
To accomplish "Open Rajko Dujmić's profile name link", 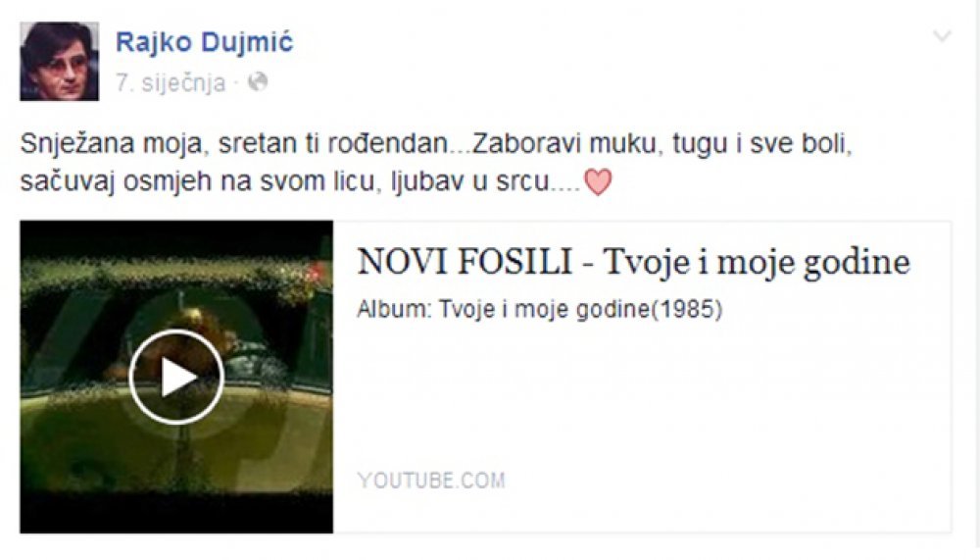I will 205,42.
